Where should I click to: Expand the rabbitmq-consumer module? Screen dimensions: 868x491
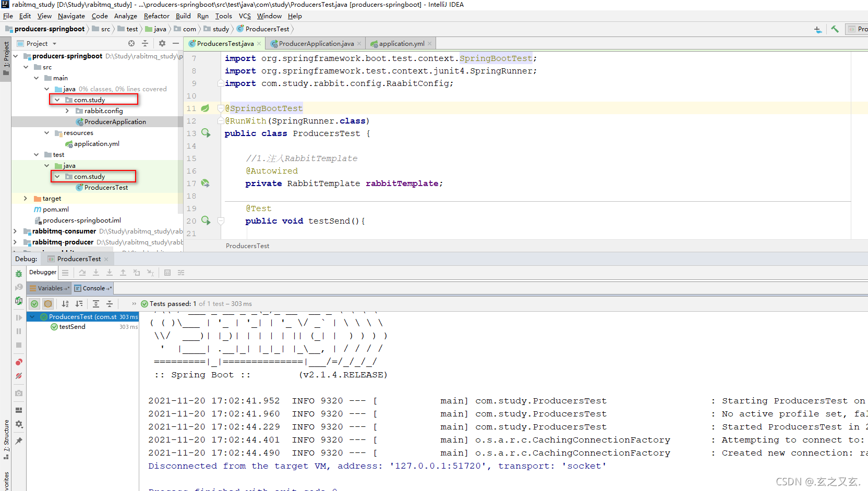point(15,231)
